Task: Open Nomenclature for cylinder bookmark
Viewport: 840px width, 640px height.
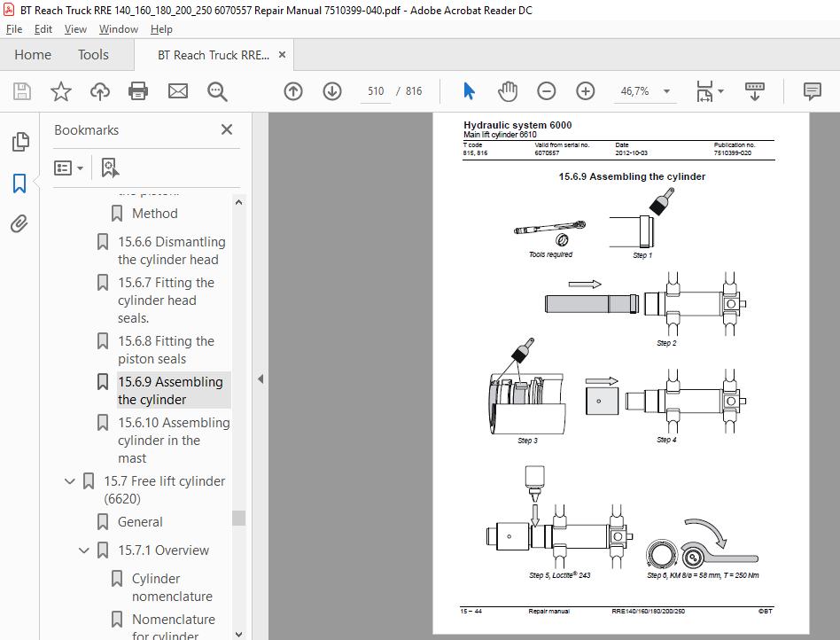Action: (x=173, y=627)
